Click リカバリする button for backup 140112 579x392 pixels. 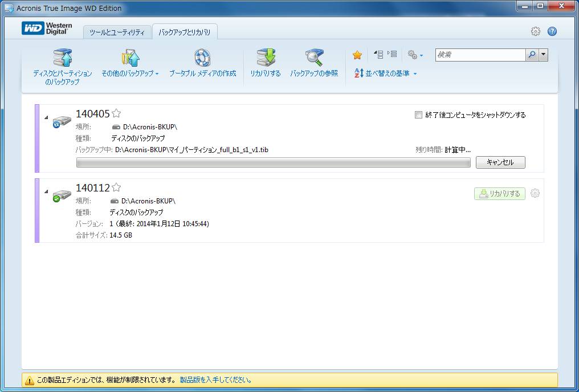click(x=500, y=193)
